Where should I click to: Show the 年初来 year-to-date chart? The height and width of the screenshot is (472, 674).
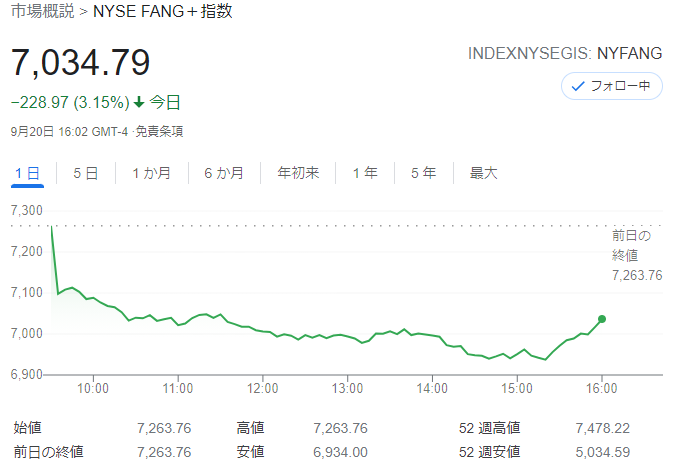pyautogui.click(x=298, y=173)
